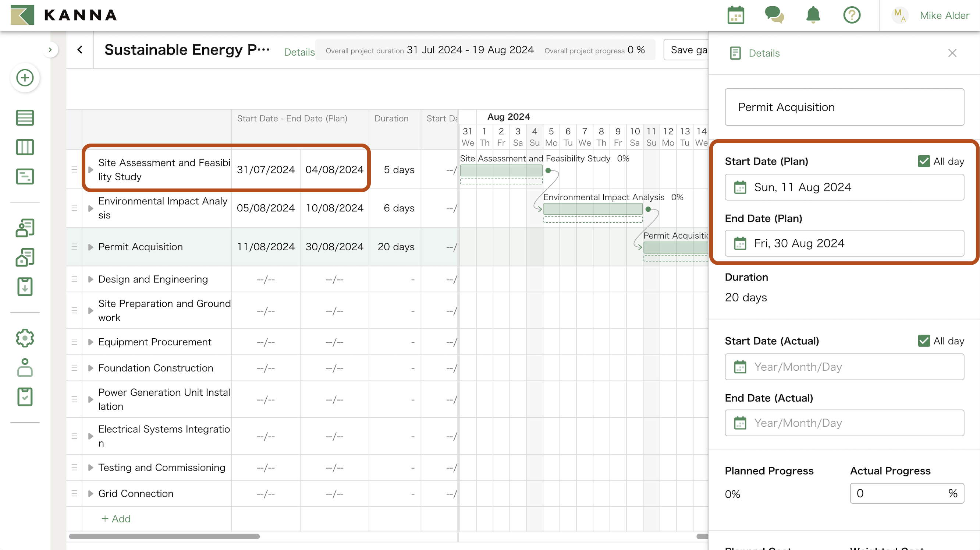Click the list view icon in the sidebar
Image resolution: width=980 pixels, height=550 pixels.
pos(25,117)
